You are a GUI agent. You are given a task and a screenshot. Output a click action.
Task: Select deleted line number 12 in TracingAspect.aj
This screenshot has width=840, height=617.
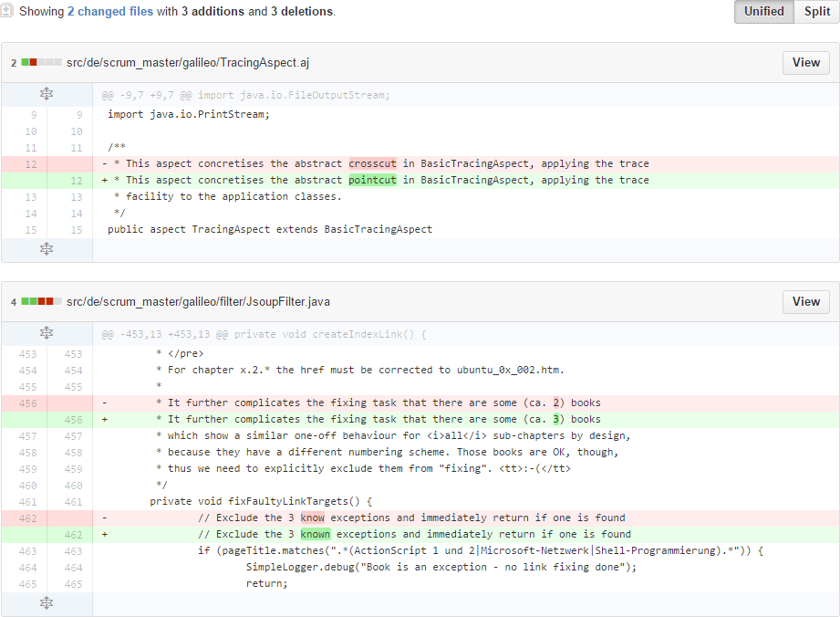point(32,164)
